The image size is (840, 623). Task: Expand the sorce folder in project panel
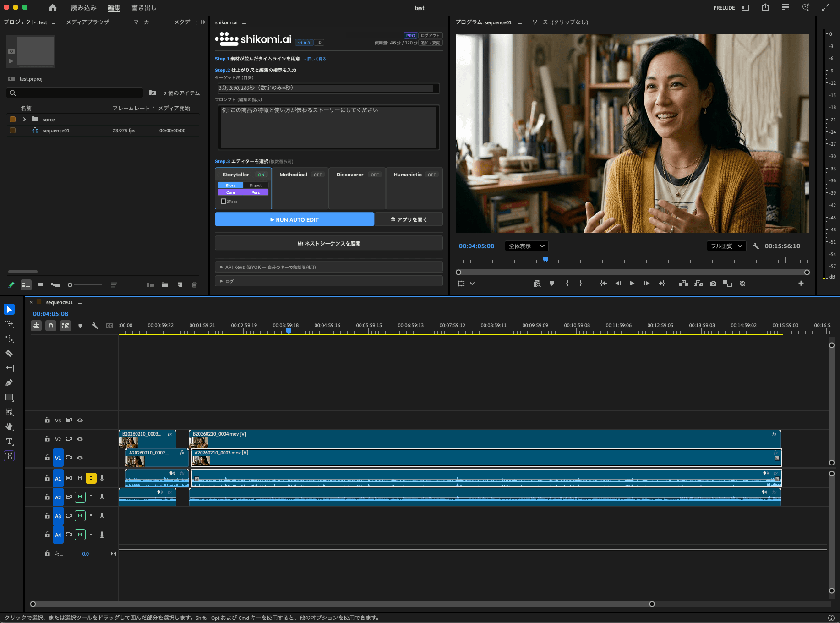pyautogui.click(x=24, y=120)
